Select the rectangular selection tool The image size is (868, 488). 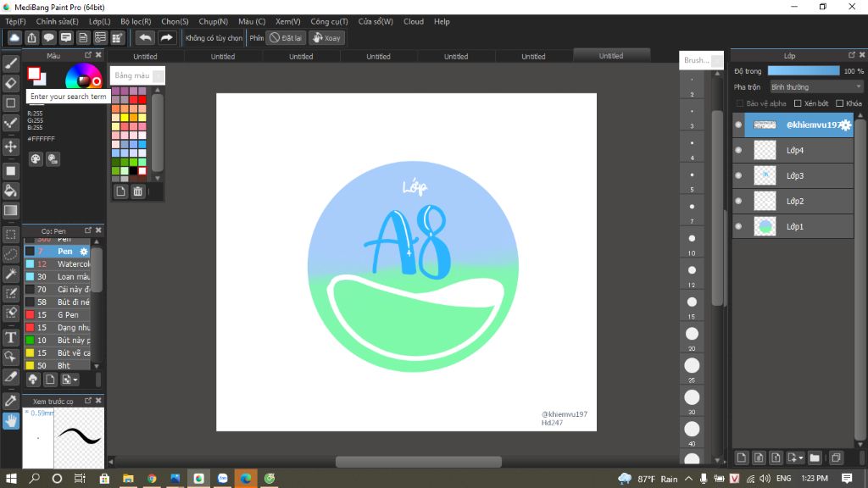pos(10,235)
